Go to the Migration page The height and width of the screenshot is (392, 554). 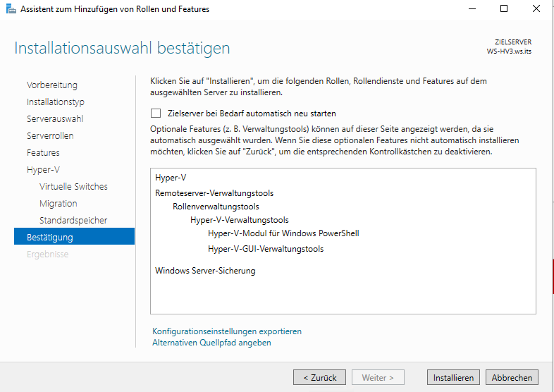pos(59,203)
